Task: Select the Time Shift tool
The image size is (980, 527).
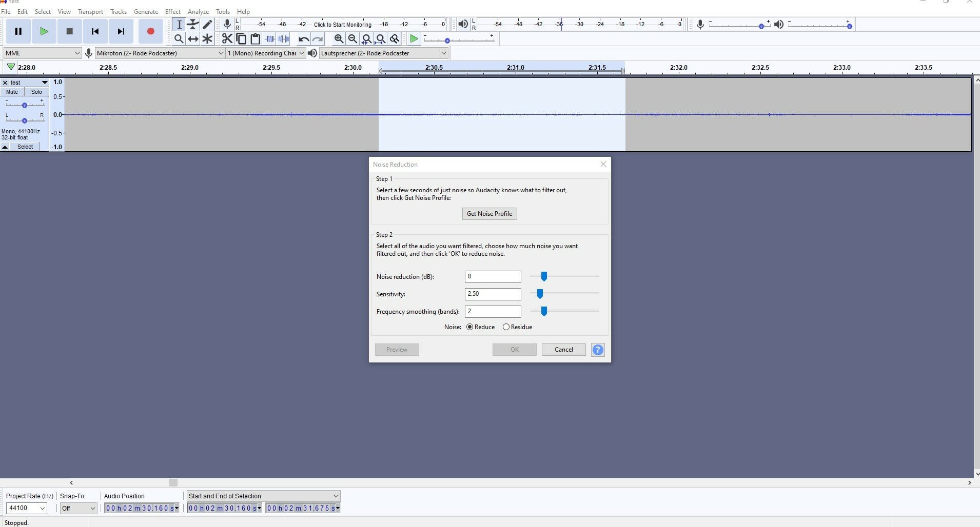Action: coord(193,38)
